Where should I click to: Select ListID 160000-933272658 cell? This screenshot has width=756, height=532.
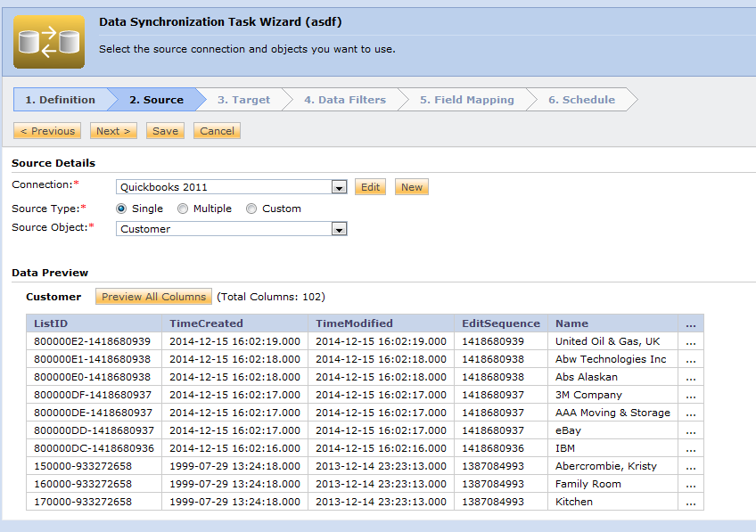(94, 484)
